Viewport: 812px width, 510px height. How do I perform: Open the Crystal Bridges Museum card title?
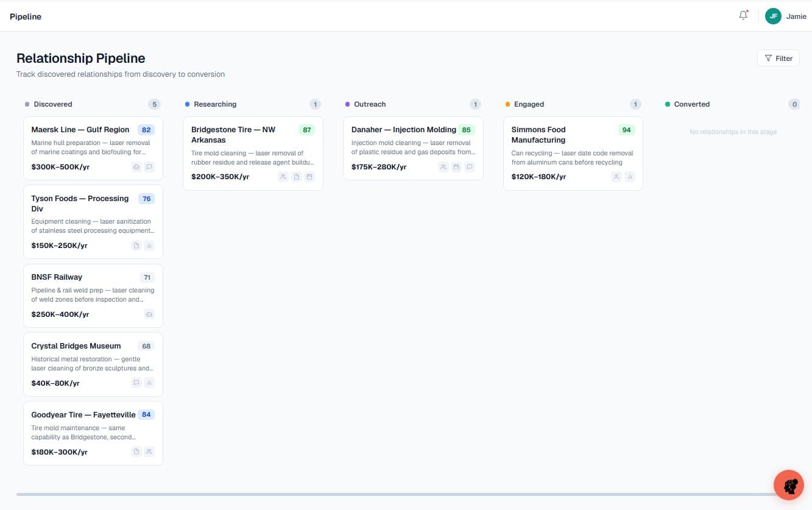(x=76, y=346)
